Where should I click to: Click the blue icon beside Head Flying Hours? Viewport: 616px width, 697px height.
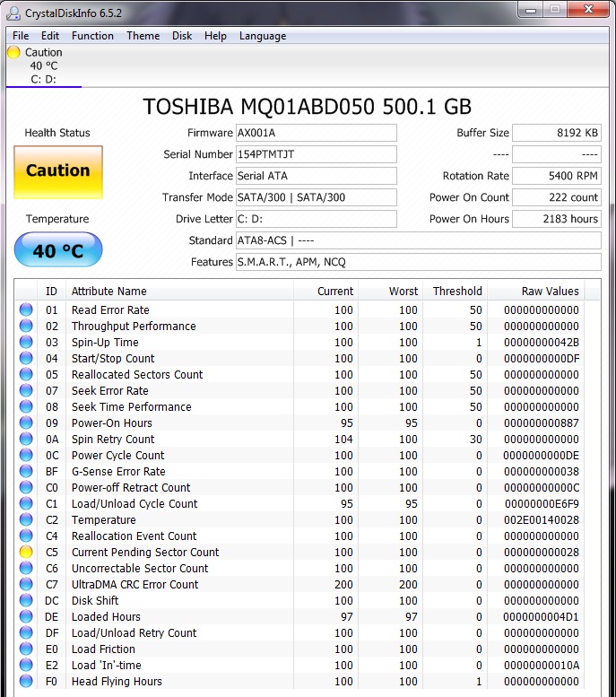[x=26, y=681]
